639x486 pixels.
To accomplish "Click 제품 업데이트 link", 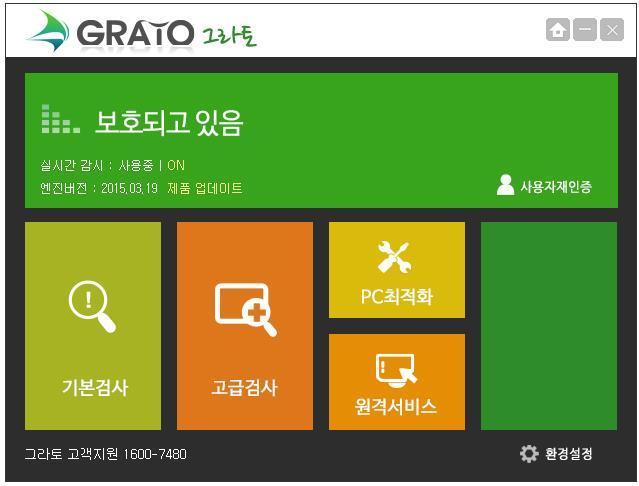I will tap(205, 188).
